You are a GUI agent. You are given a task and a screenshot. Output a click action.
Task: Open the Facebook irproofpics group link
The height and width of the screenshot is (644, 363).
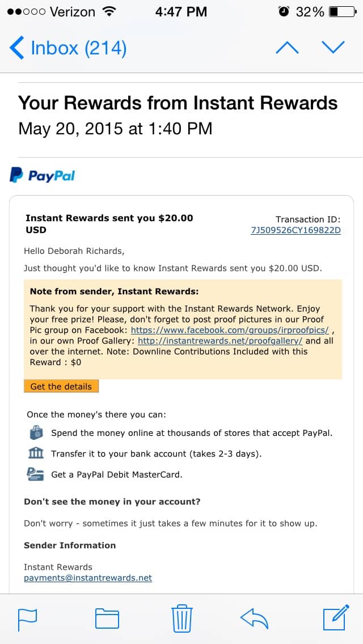coord(230,330)
